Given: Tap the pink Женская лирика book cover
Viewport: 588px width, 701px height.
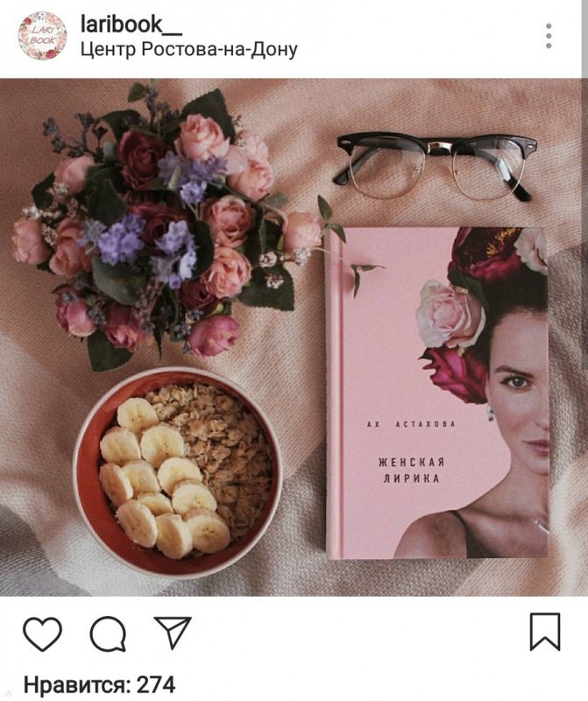Looking at the screenshot, I should (x=436, y=393).
